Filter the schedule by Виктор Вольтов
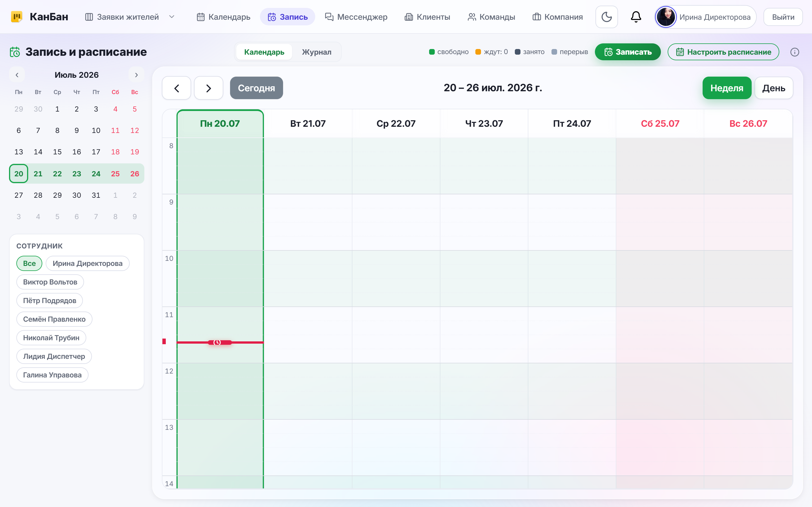This screenshot has width=812, height=507. point(50,282)
